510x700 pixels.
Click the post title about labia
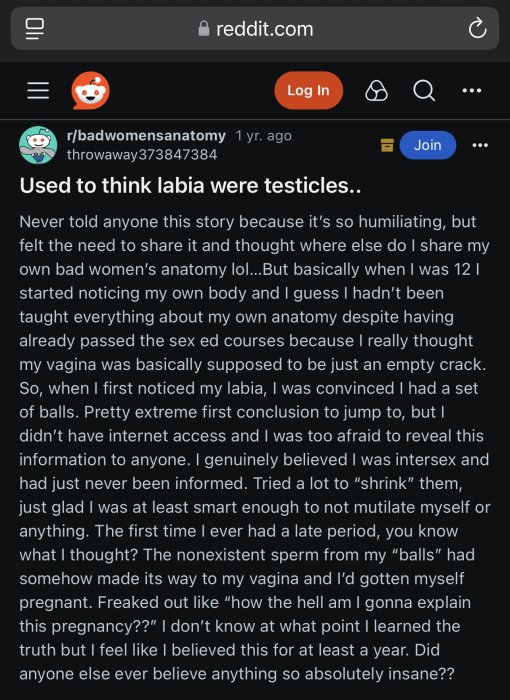tap(190, 185)
